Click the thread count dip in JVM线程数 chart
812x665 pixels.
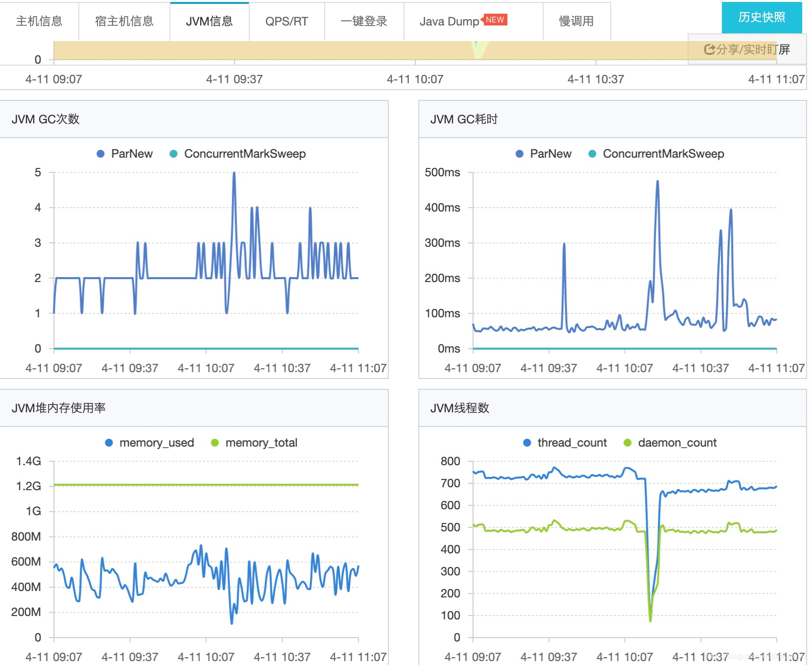(650, 620)
